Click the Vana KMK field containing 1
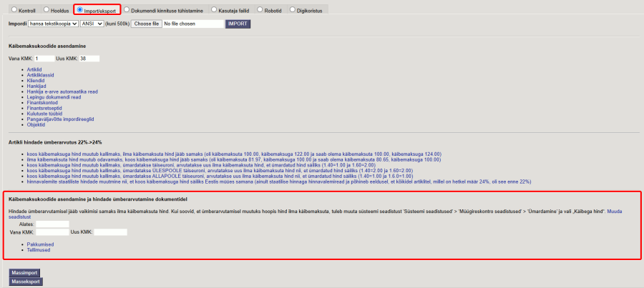 pyautogui.click(x=43, y=58)
